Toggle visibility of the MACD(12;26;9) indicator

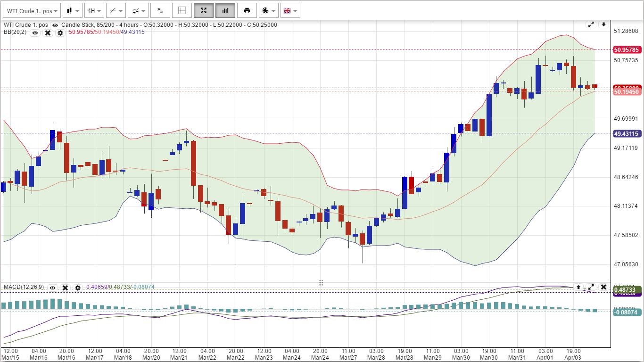click(52, 288)
